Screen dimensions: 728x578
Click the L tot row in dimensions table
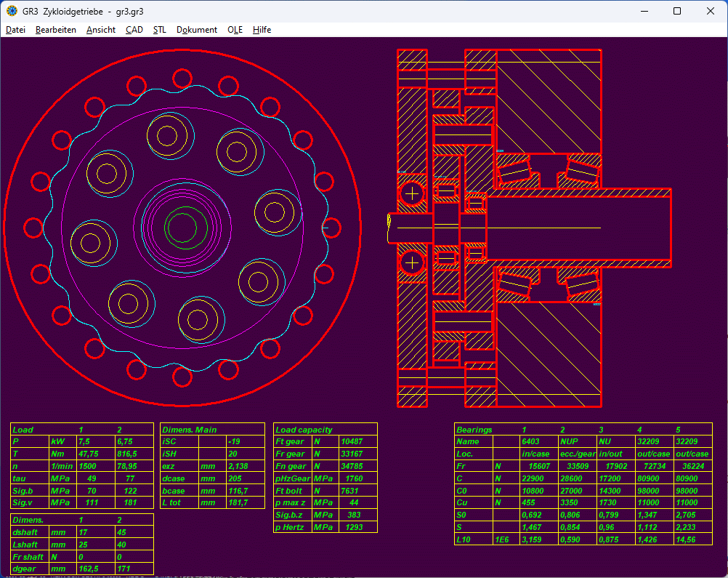(x=173, y=503)
